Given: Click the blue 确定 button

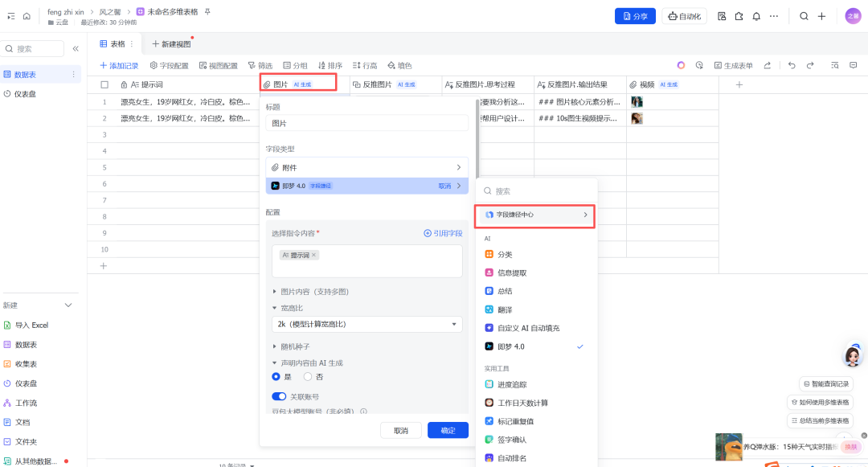Looking at the screenshot, I should (x=448, y=430).
